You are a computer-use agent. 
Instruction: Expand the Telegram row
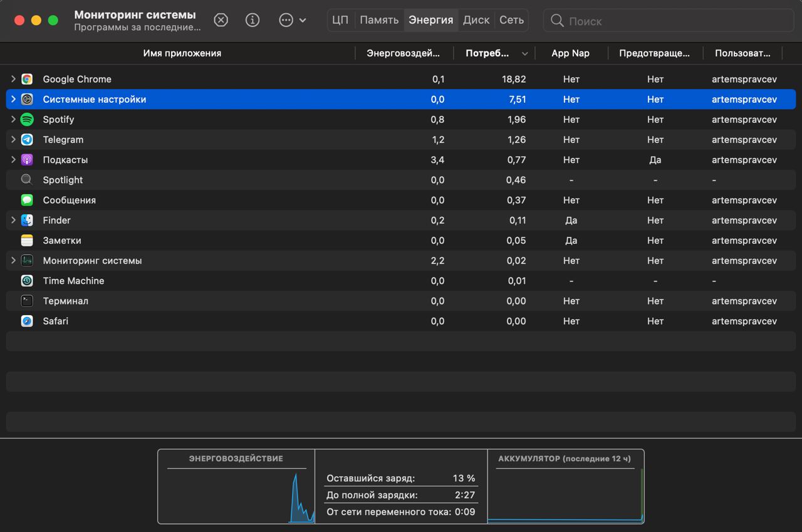coord(13,139)
